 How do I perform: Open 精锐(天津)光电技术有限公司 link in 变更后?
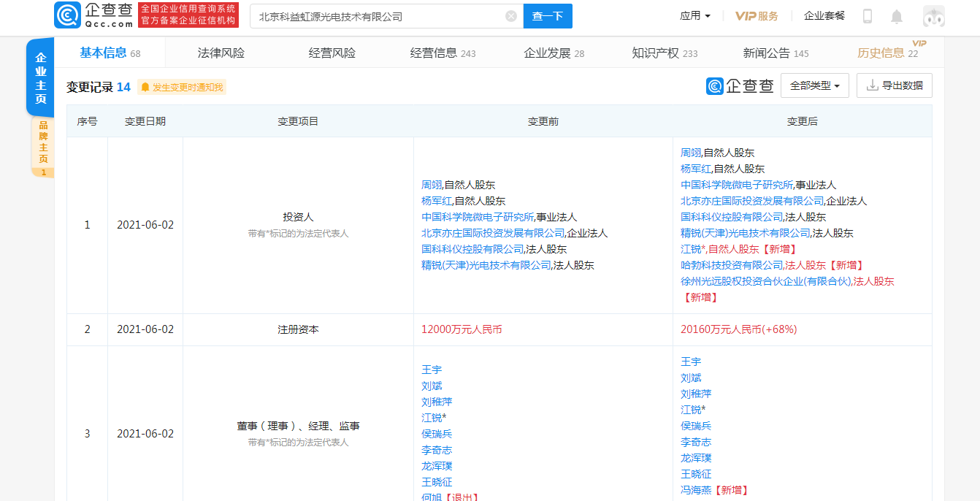click(746, 233)
